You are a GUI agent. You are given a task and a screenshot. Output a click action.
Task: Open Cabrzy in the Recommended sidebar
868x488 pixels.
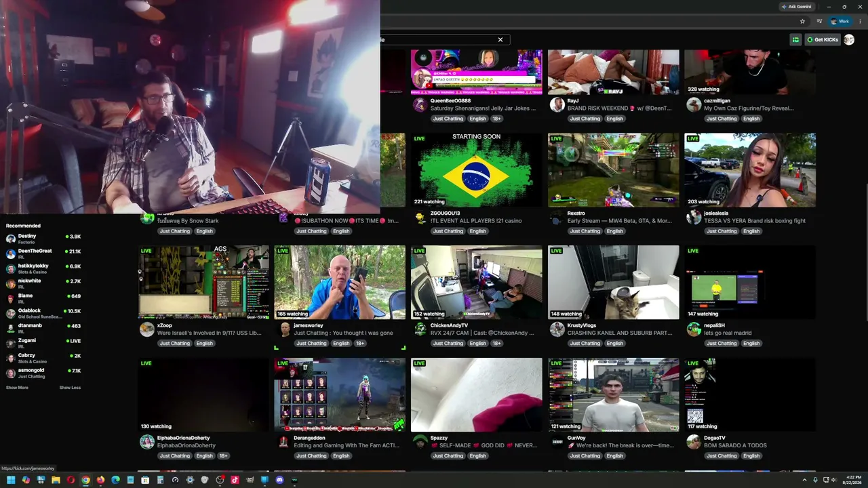[x=43, y=358]
